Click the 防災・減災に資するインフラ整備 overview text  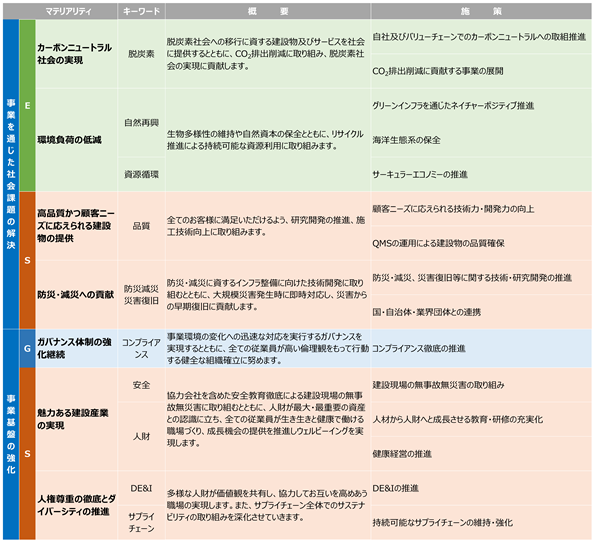(x=267, y=295)
